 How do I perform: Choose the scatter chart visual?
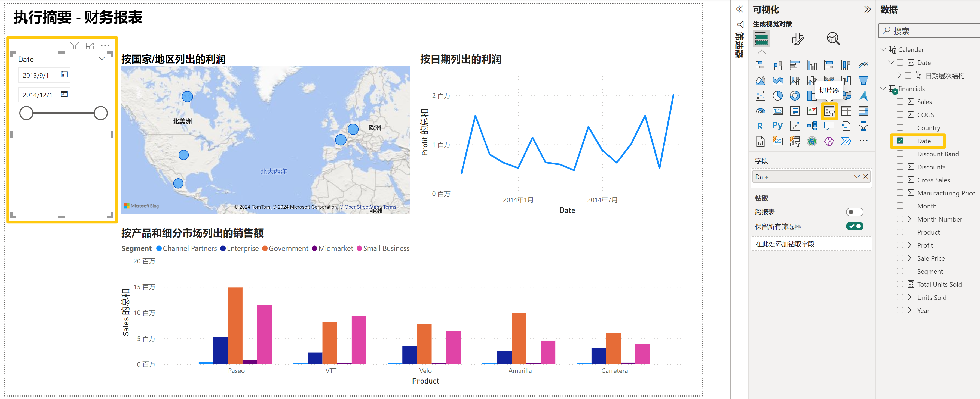pyautogui.click(x=760, y=96)
